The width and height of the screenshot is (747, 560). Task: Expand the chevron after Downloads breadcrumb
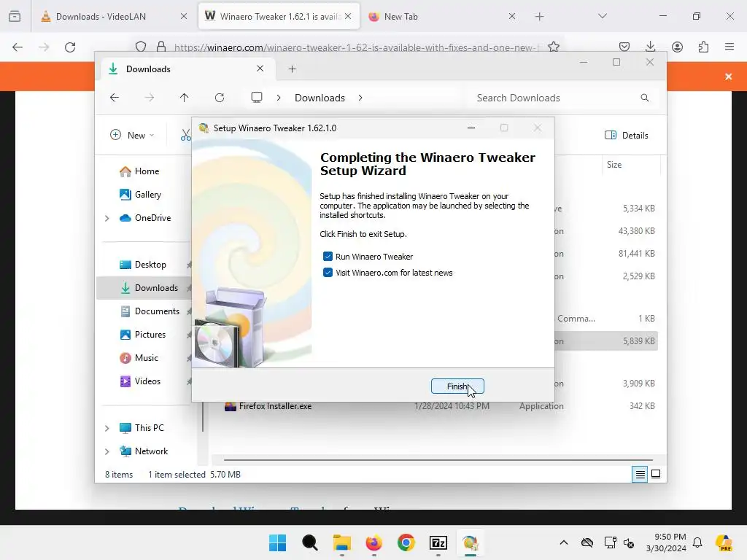(360, 98)
